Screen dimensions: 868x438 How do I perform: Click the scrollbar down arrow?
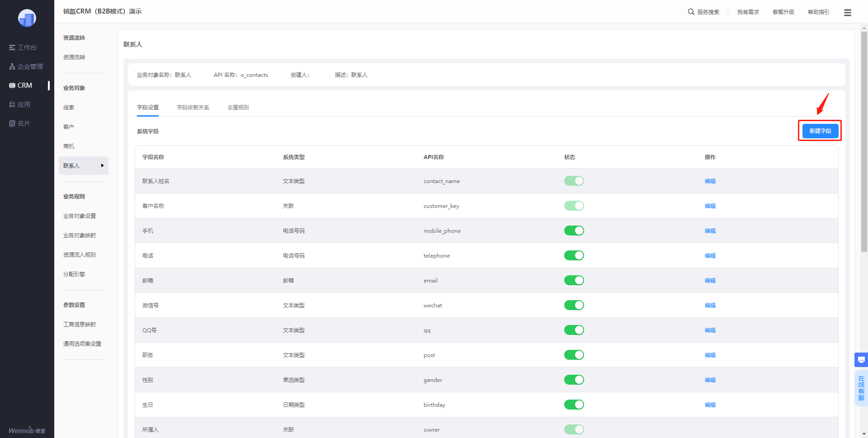864,434
